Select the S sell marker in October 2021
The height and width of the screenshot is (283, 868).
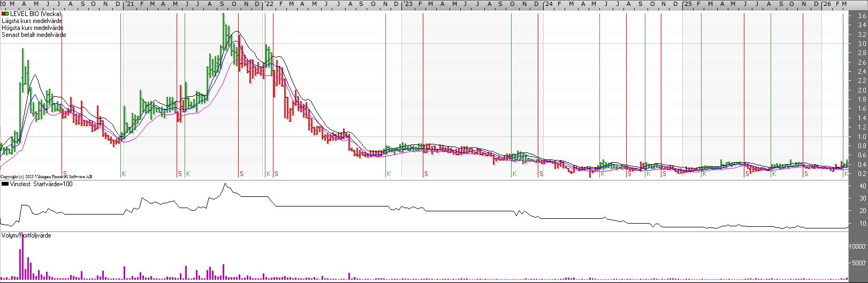point(241,174)
